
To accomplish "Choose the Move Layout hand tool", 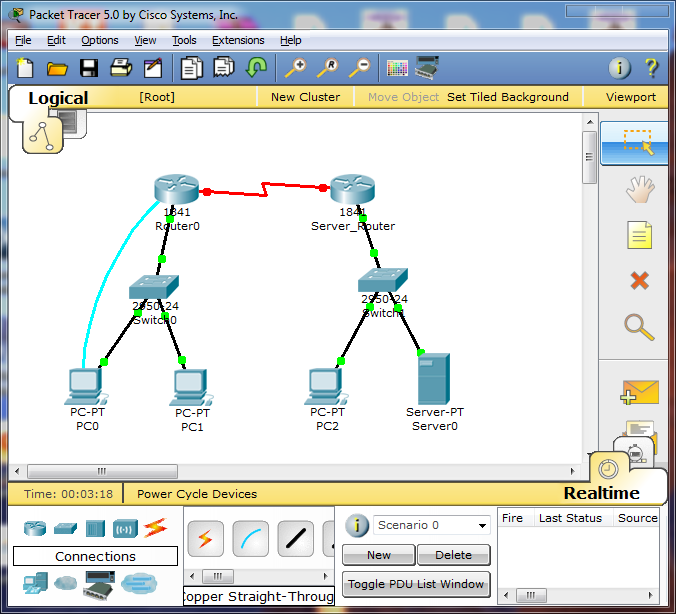I will (640, 189).
